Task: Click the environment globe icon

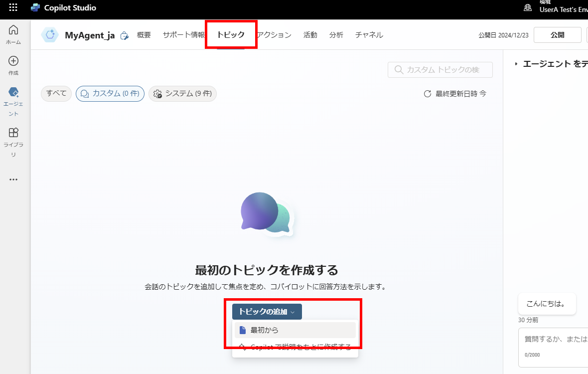Action: [527, 7]
